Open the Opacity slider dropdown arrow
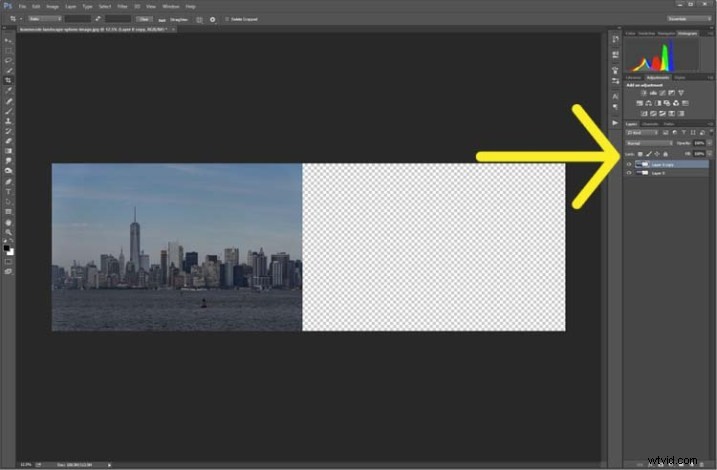Image resolution: width=717 pixels, height=470 pixels. (709, 144)
